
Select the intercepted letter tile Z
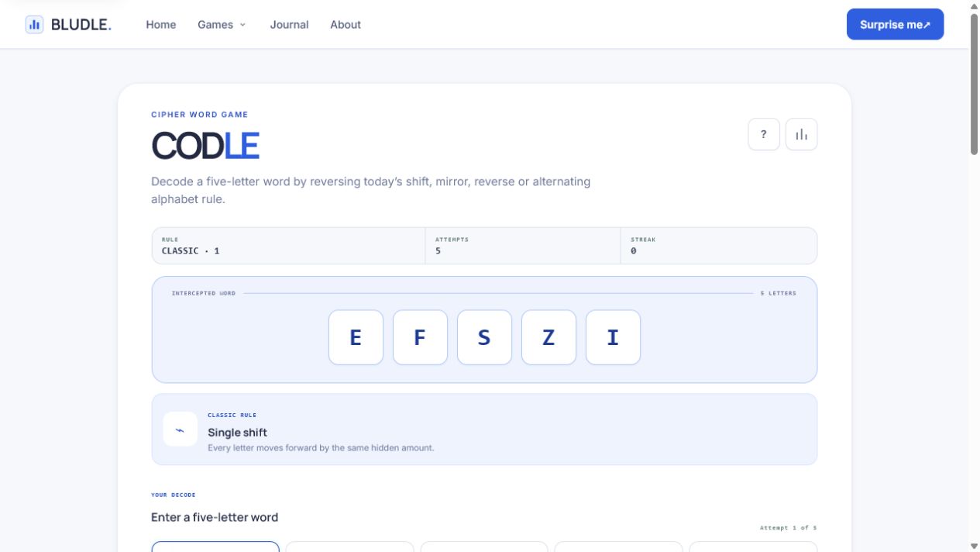coord(548,337)
